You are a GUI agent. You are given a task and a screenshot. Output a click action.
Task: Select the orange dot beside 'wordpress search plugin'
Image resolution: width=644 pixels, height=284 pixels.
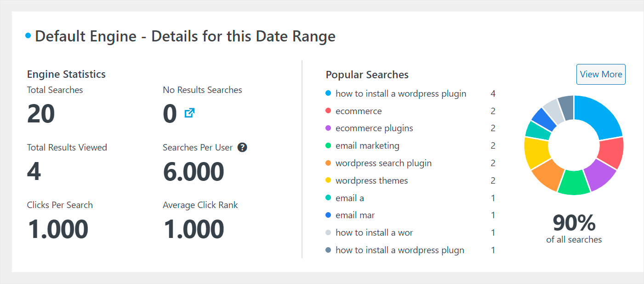pos(328,163)
